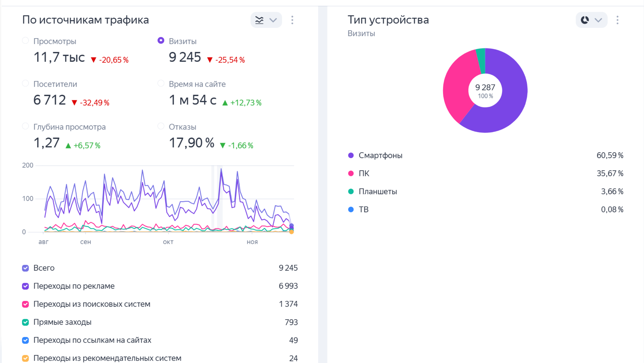Open traffic sources widget kebab menu

(x=292, y=20)
